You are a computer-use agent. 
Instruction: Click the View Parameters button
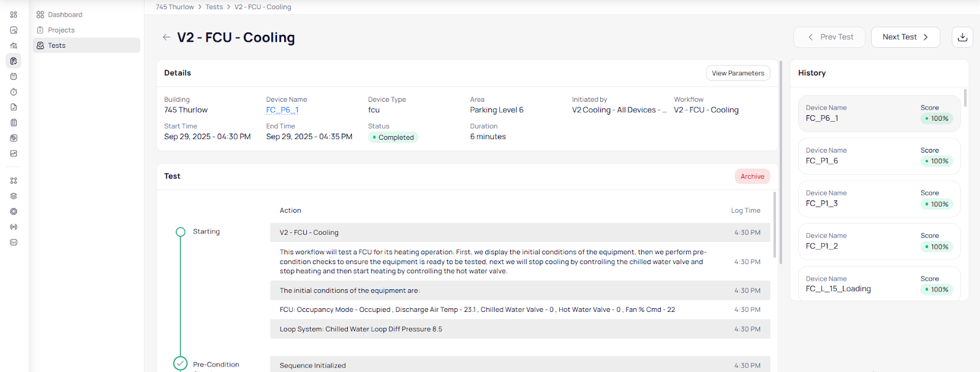(737, 73)
